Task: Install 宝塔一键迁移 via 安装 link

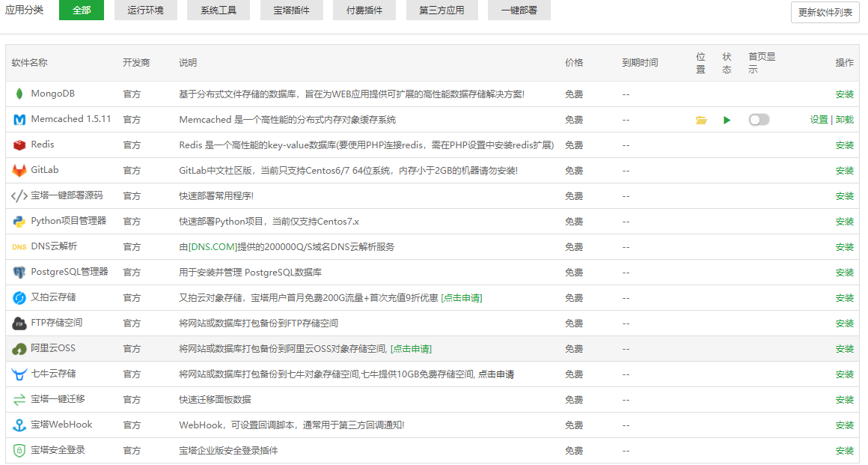Action: coord(845,400)
